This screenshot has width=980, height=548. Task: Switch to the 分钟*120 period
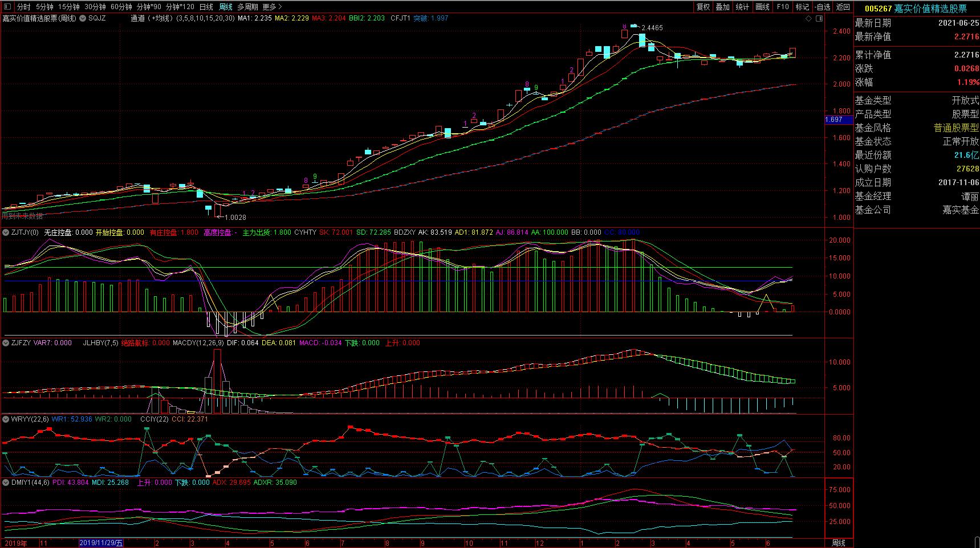(180, 7)
